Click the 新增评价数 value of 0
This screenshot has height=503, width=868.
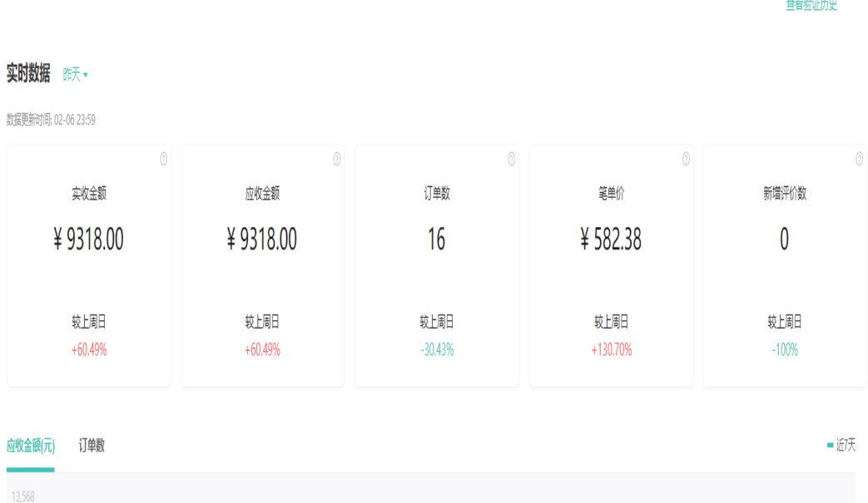(784, 239)
